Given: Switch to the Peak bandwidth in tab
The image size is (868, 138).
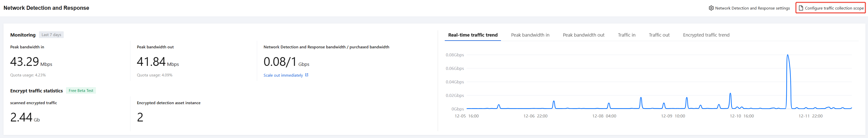Looking at the screenshot, I should (530, 35).
